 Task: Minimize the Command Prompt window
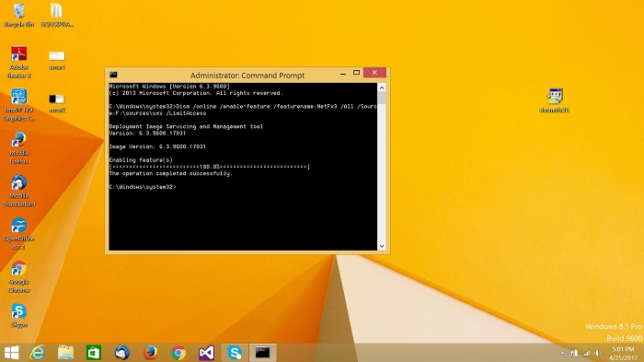tap(343, 73)
